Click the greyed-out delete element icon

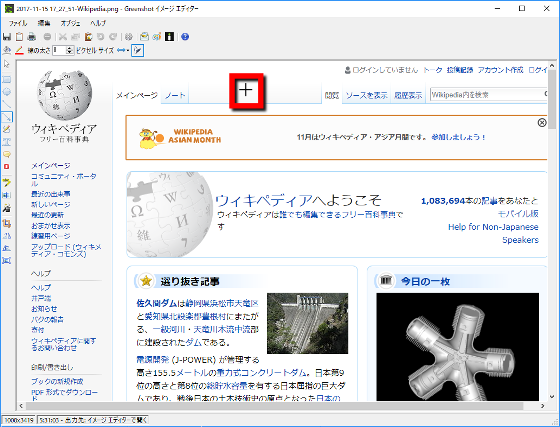[x=47, y=36]
